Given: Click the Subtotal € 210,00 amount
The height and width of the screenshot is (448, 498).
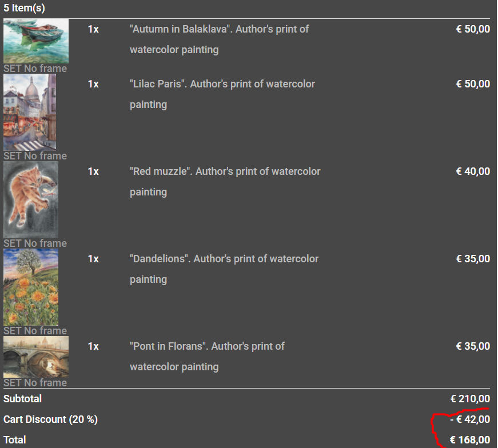Looking at the screenshot, I should [469, 399].
